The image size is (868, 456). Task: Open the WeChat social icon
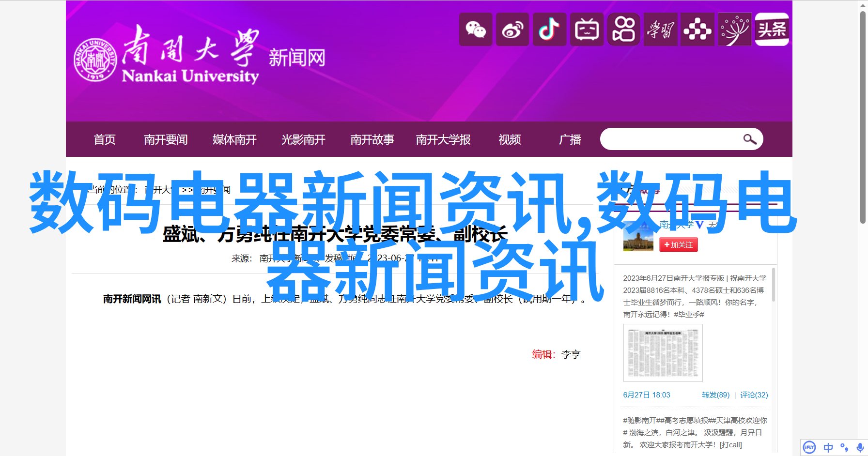476,30
